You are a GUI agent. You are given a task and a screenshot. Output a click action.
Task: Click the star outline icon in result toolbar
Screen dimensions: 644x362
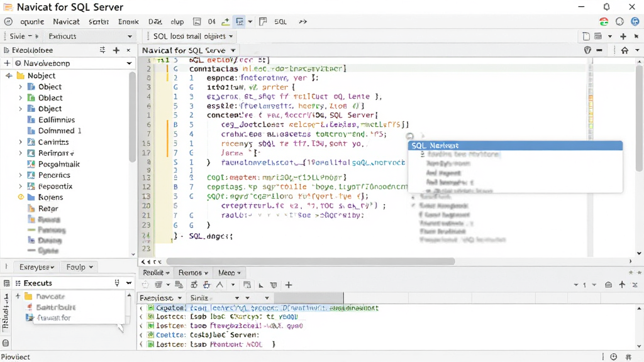click(x=145, y=285)
